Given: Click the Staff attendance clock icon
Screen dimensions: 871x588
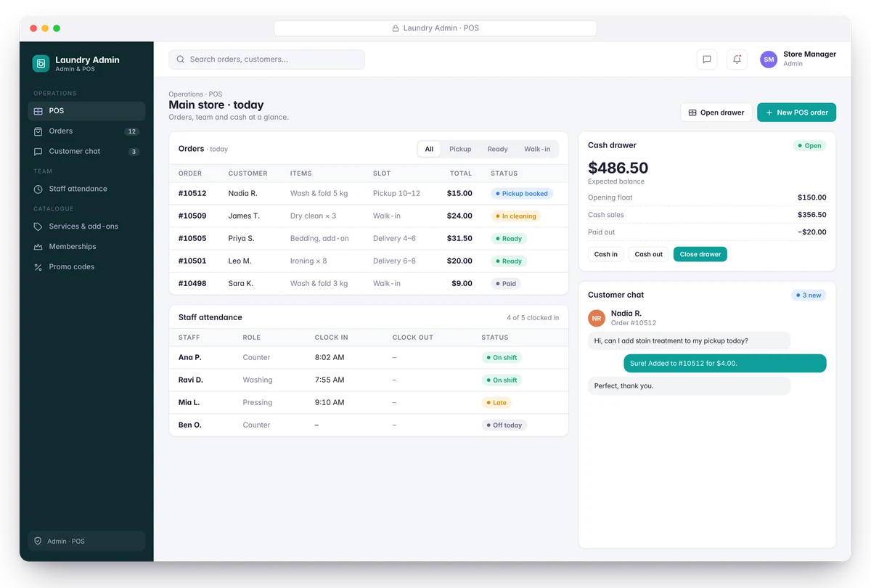Looking at the screenshot, I should [38, 189].
